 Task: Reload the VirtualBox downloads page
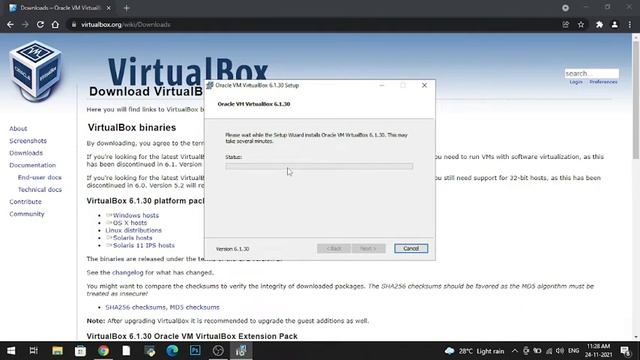[40, 24]
